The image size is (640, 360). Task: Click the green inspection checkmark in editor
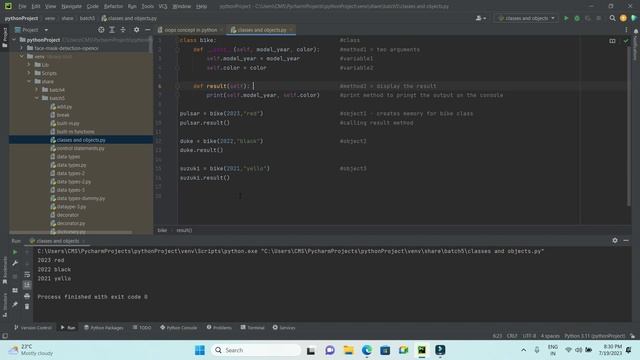(x=626, y=41)
